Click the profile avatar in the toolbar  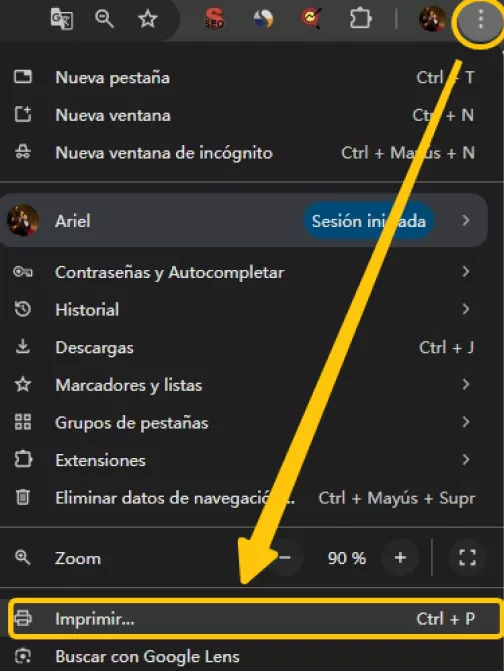[432, 19]
